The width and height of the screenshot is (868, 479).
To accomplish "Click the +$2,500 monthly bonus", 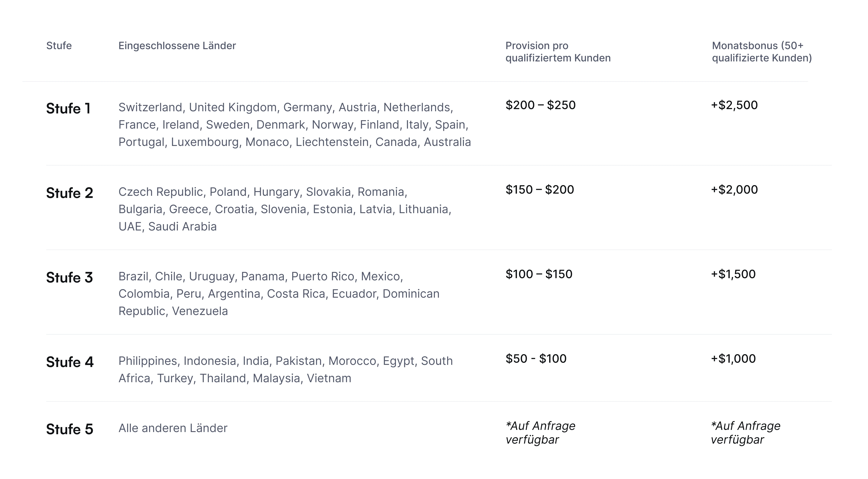I will tap(734, 105).
